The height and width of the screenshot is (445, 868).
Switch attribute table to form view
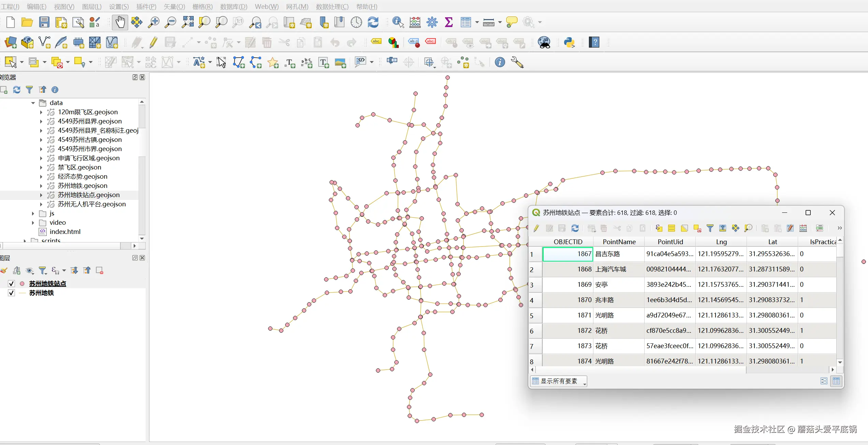(x=824, y=381)
